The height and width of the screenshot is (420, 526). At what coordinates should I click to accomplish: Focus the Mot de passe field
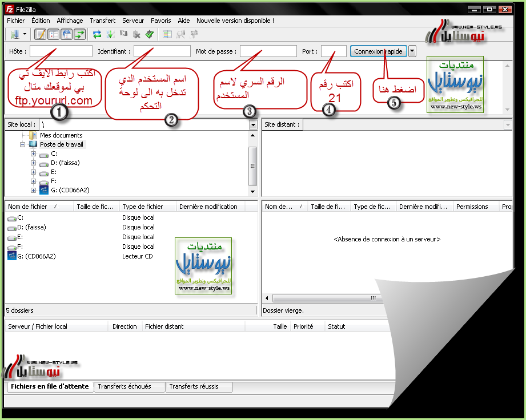[x=268, y=51]
